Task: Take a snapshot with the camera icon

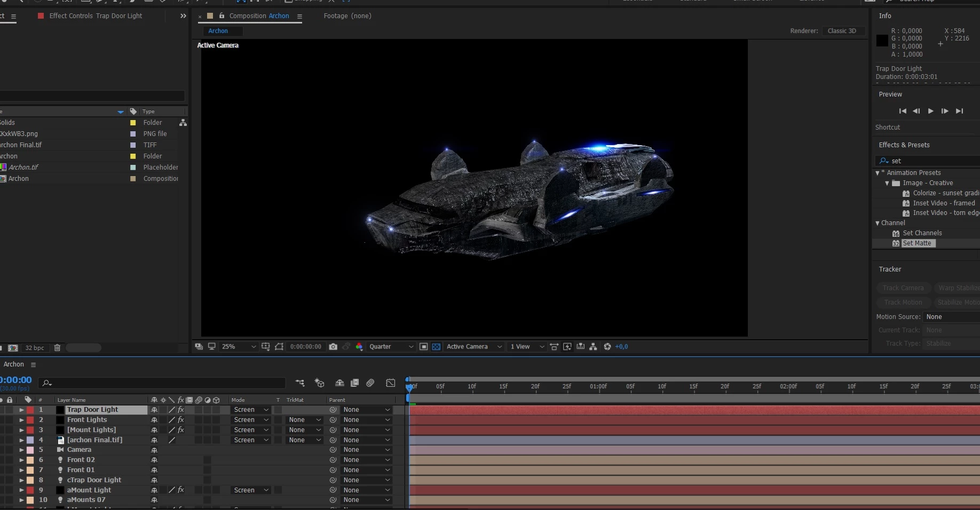Action: 333,347
